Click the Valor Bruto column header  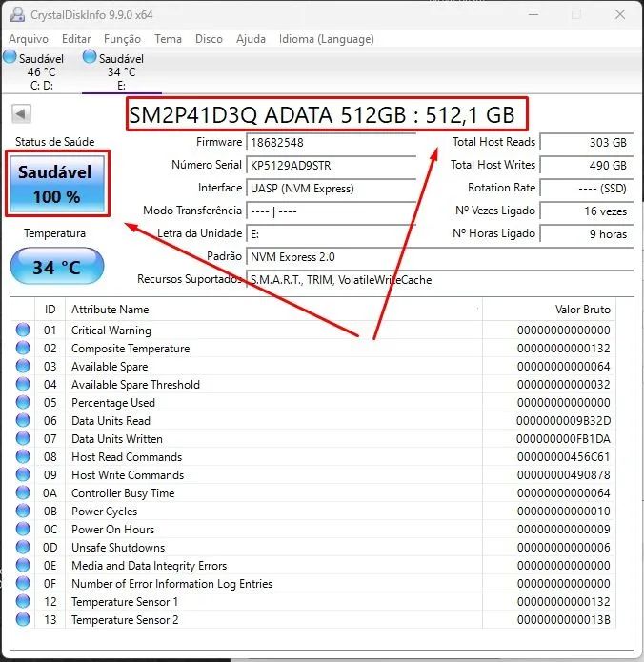coord(549,310)
